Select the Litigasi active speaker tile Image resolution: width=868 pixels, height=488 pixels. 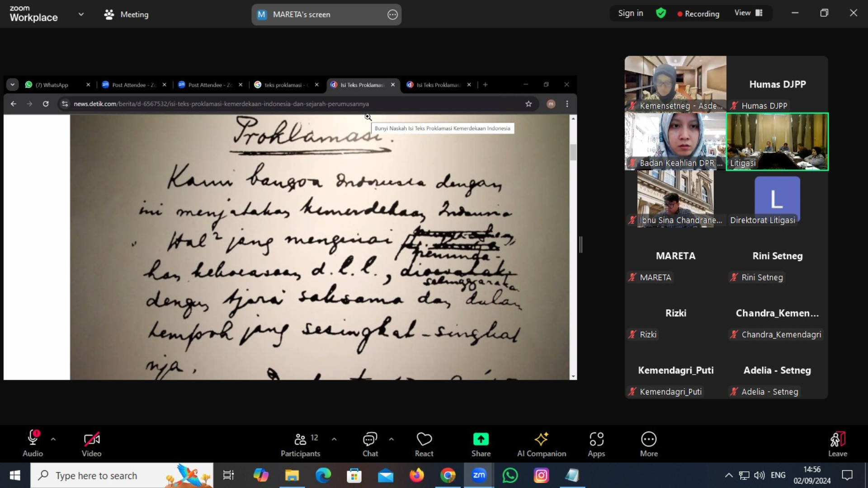[777, 141]
